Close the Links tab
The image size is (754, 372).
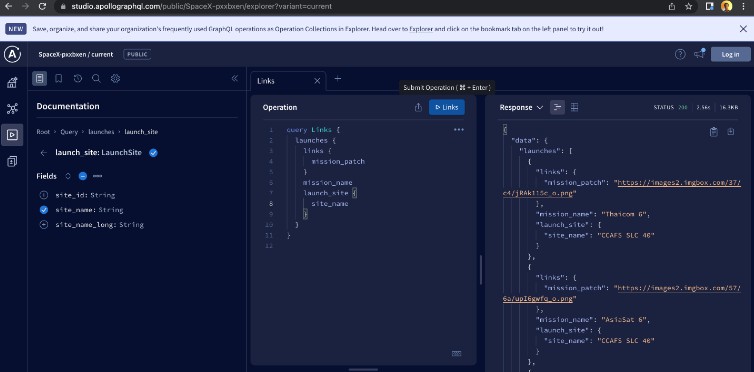[x=317, y=81]
